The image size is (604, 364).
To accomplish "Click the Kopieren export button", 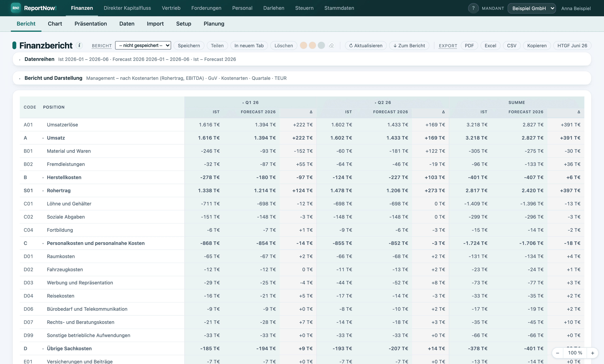I will pos(537,46).
